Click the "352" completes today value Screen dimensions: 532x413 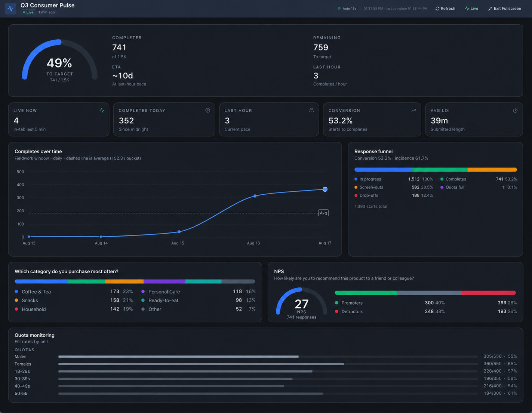pyautogui.click(x=126, y=121)
